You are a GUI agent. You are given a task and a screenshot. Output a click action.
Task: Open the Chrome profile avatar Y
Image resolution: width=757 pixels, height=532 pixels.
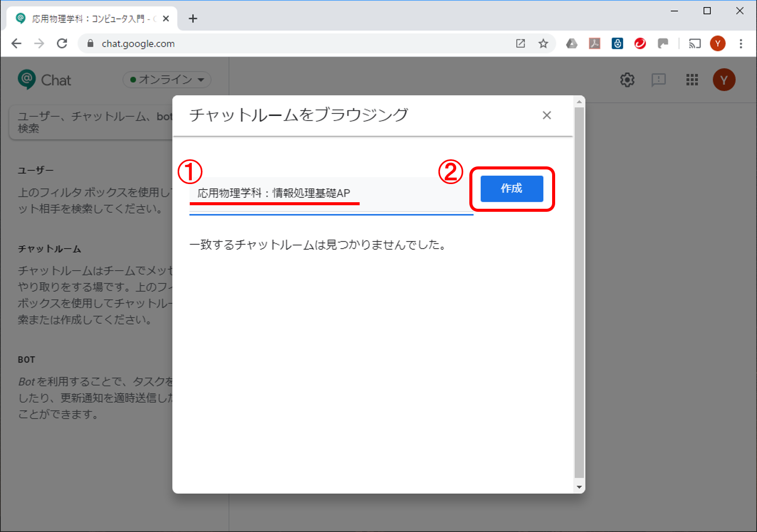718,43
